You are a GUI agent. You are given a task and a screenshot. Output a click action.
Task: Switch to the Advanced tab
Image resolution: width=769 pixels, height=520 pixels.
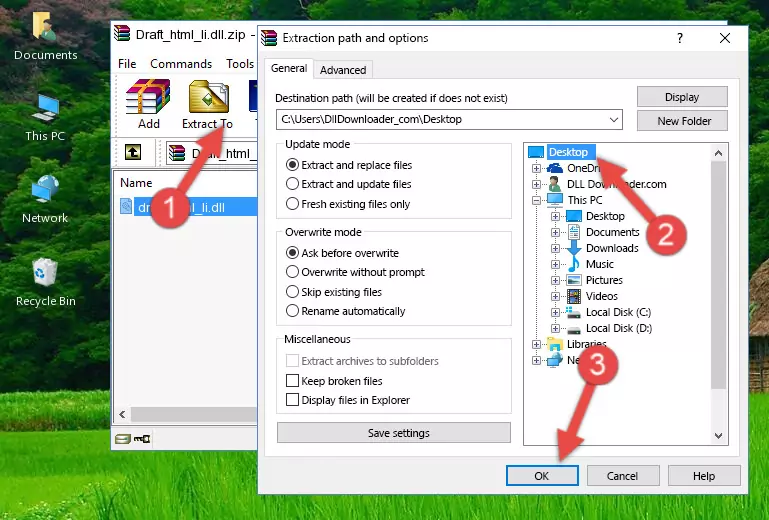(x=343, y=70)
